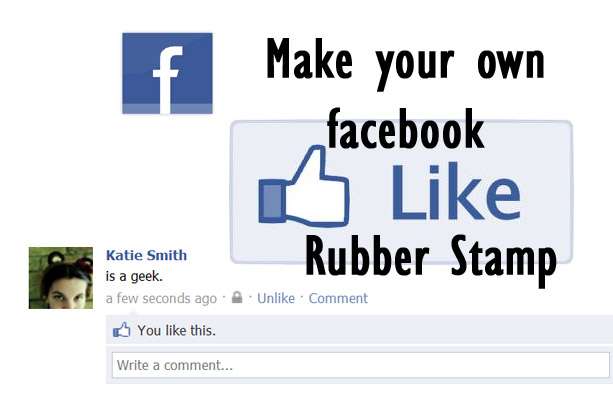Click the black 'facebook' heading word
The width and height of the screenshot is (613, 412).
406,129
